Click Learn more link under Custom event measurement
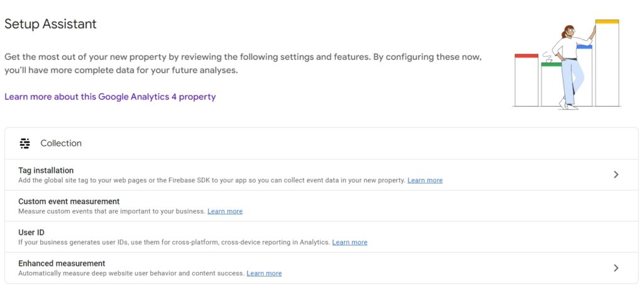 click(225, 211)
